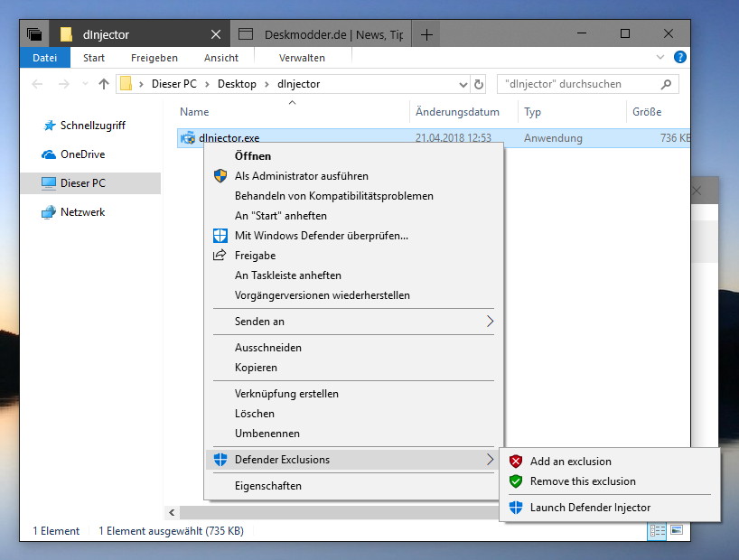The height and width of the screenshot is (560, 739).
Task: Click the horizontal scrollbar left arrow
Action: (172, 512)
